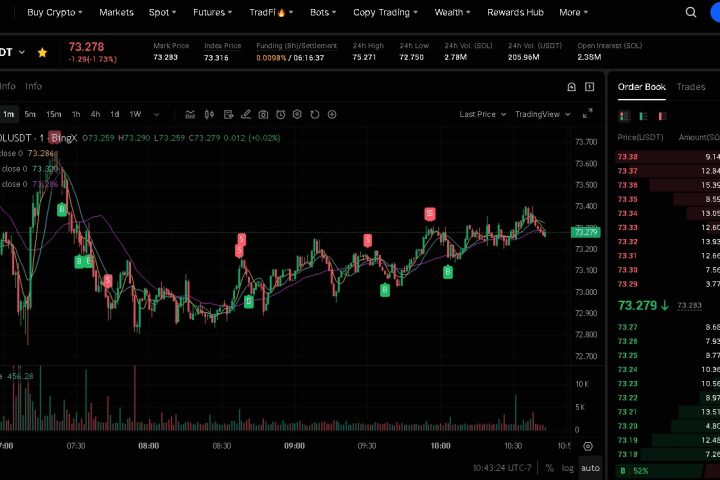Click the B 52% buy ratio bar
Screen dimensions: 720x480
point(660,471)
